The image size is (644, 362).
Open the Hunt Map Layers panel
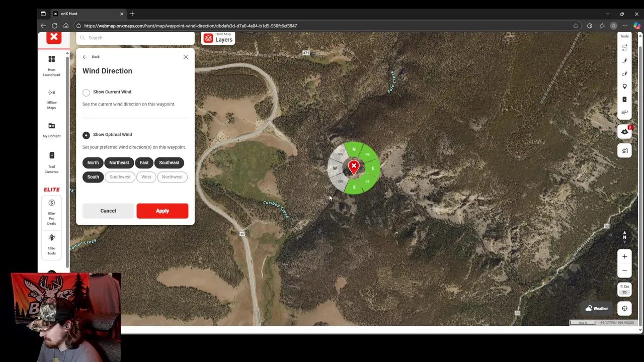(218, 38)
